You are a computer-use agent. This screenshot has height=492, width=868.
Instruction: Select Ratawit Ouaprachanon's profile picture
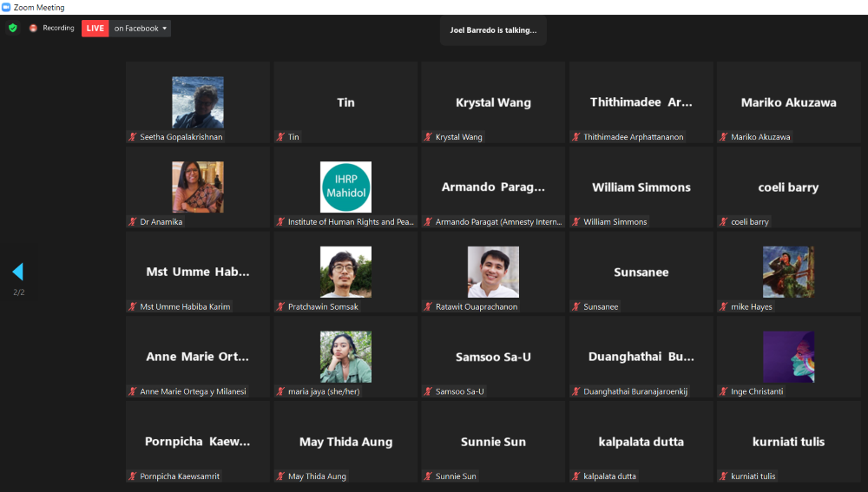click(493, 272)
